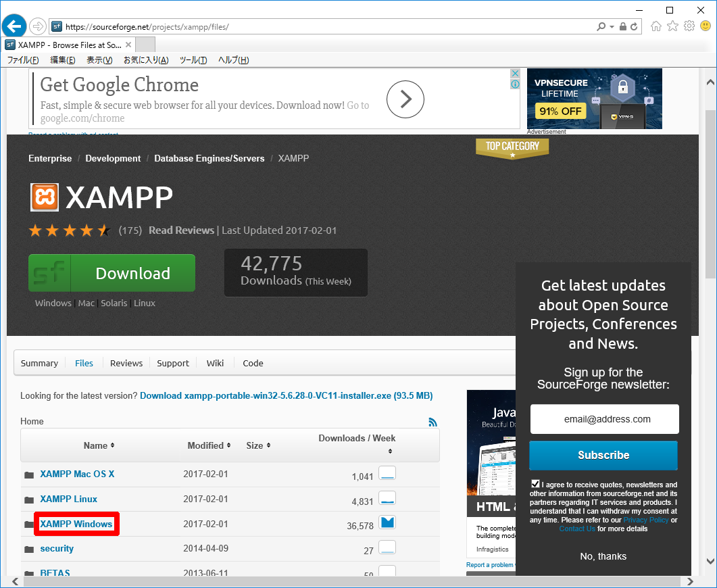Close the XAMPP browser tab
The height and width of the screenshot is (588, 717).
(128, 45)
